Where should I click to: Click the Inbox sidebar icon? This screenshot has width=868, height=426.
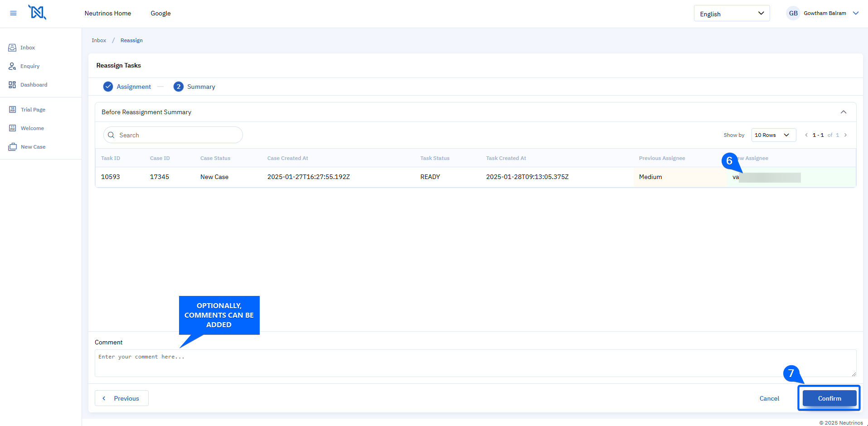point(12,48)
